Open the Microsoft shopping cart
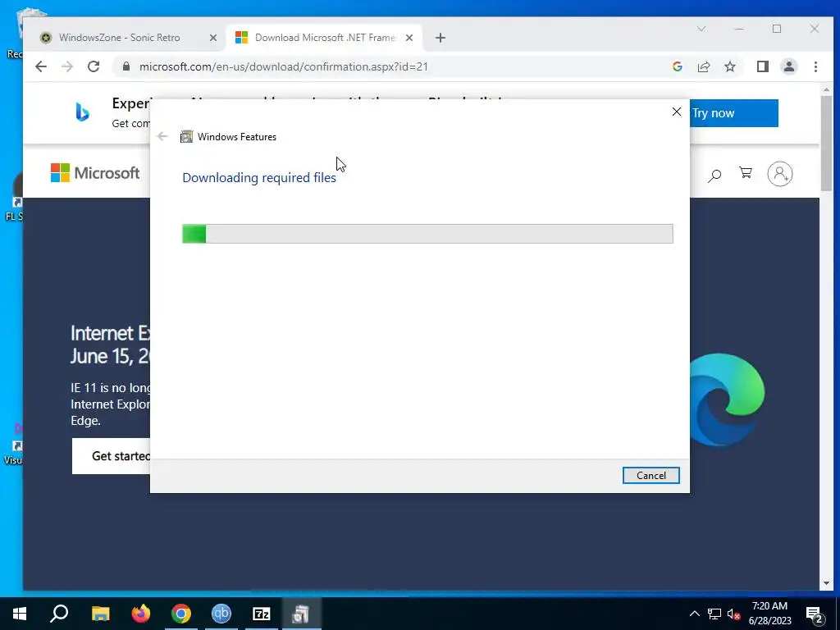 (x=745, y=173)
